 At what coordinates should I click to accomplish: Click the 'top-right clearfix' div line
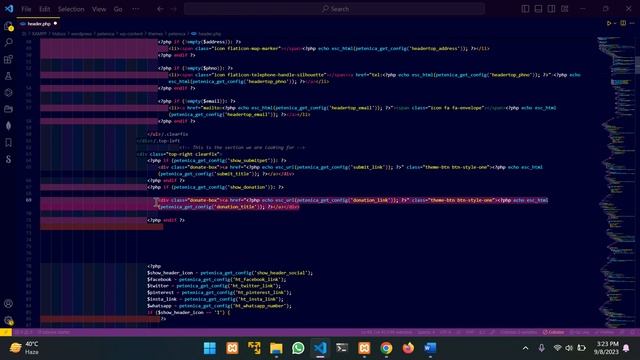(179, 154)
